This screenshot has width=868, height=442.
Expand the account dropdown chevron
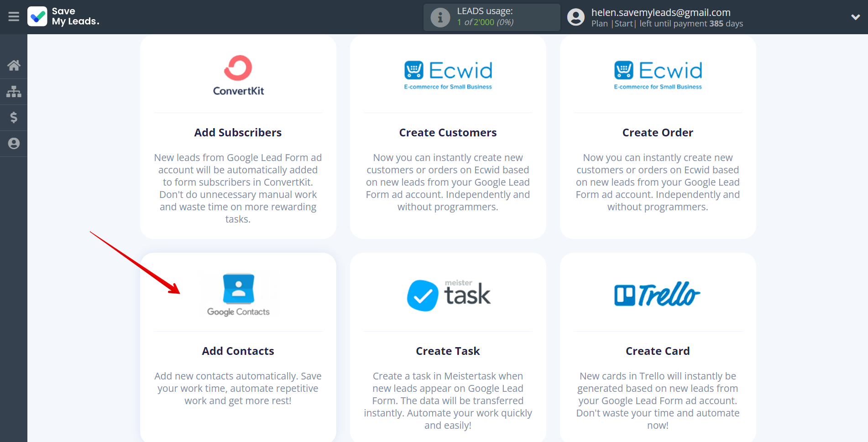pyautogui.click(x=855, y=17)
